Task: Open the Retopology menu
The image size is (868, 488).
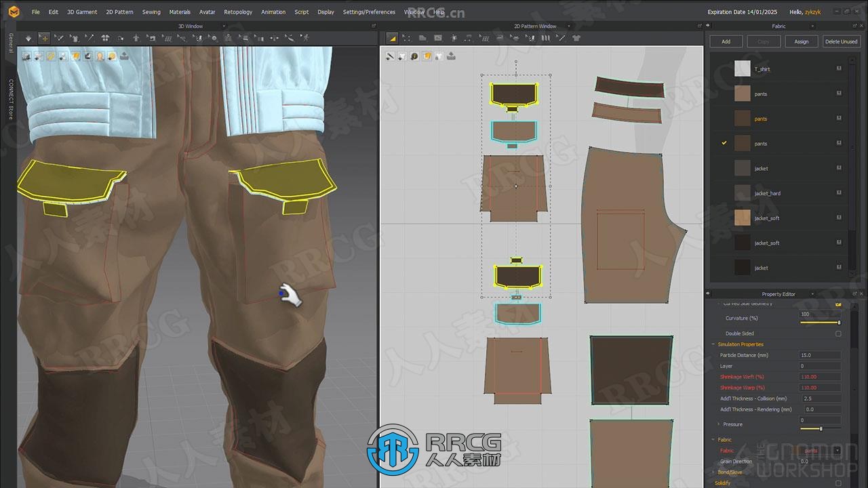Action: point(238,12)
